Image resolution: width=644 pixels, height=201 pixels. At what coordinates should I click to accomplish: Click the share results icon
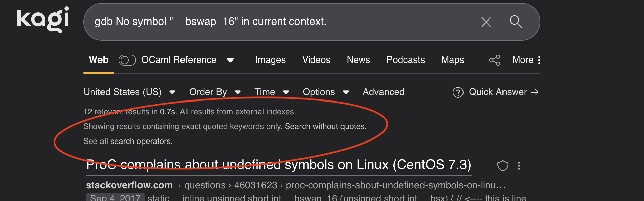tap(494, 60)
